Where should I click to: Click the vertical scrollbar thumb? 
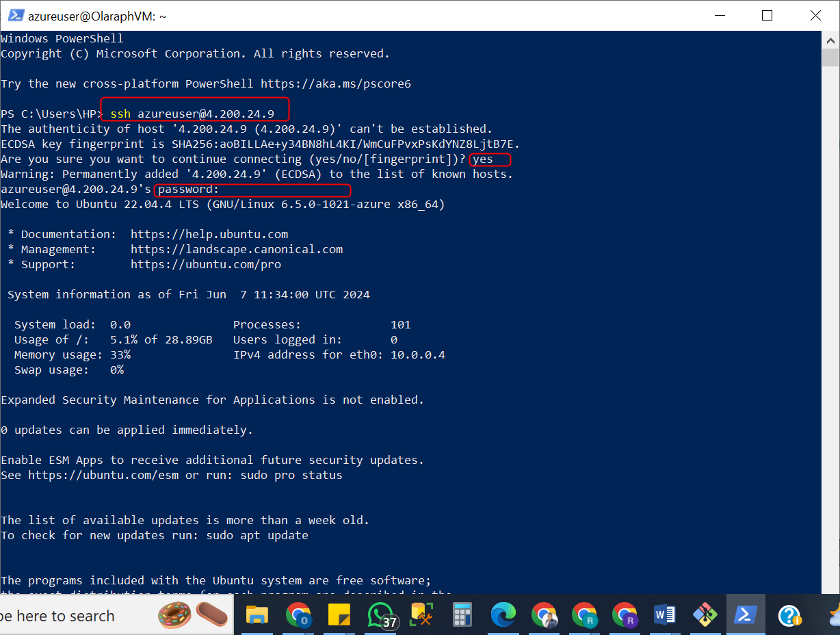click(830, 57)
